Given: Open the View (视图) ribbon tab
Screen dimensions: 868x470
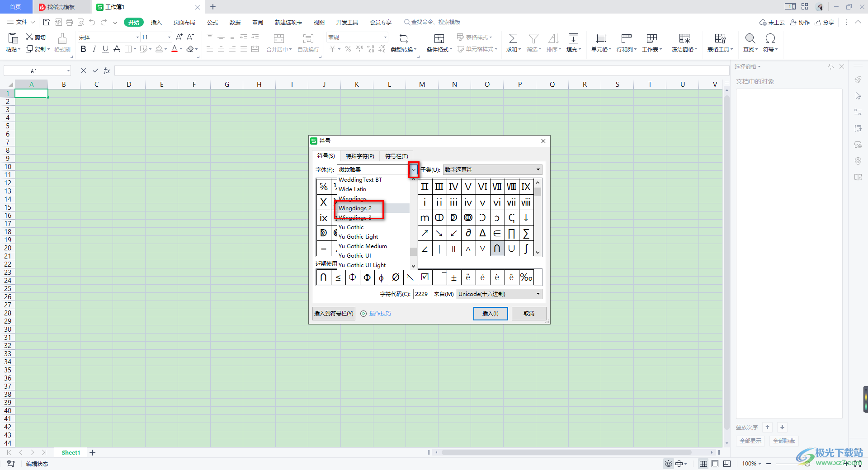Looking at the screenshot, I should coord(319,22).
